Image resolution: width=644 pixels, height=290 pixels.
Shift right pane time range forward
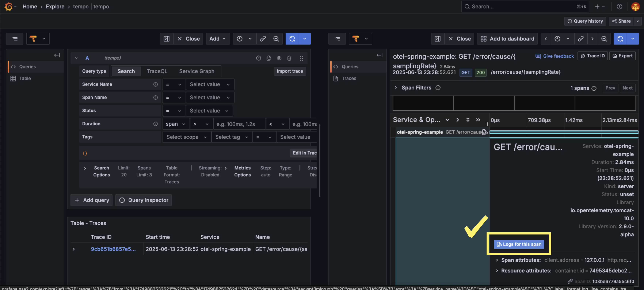[592, 39]
